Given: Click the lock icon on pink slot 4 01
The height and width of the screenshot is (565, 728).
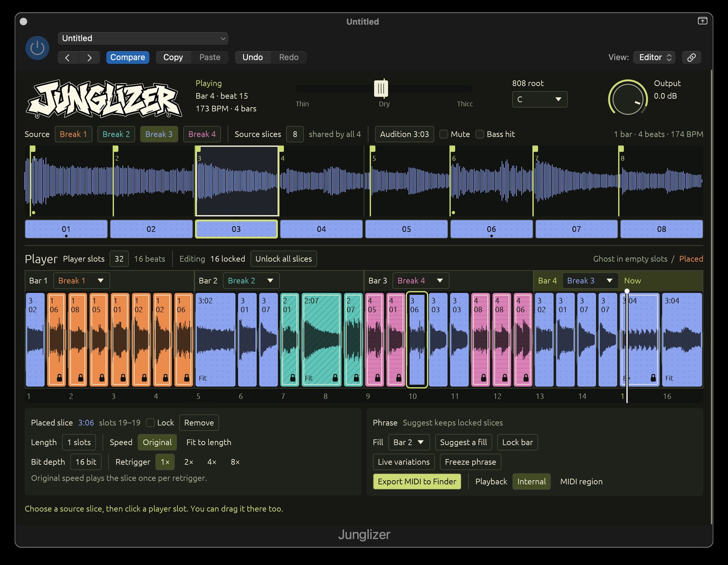Looking at the screenshot, I should coord(399,378).
